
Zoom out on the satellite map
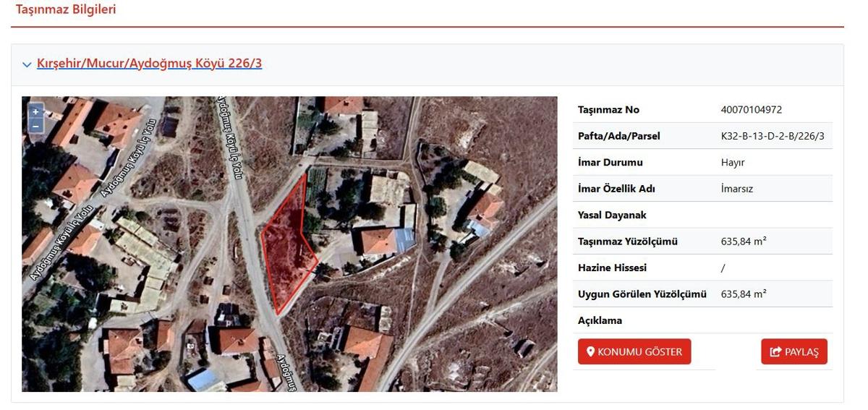[35, 126]
